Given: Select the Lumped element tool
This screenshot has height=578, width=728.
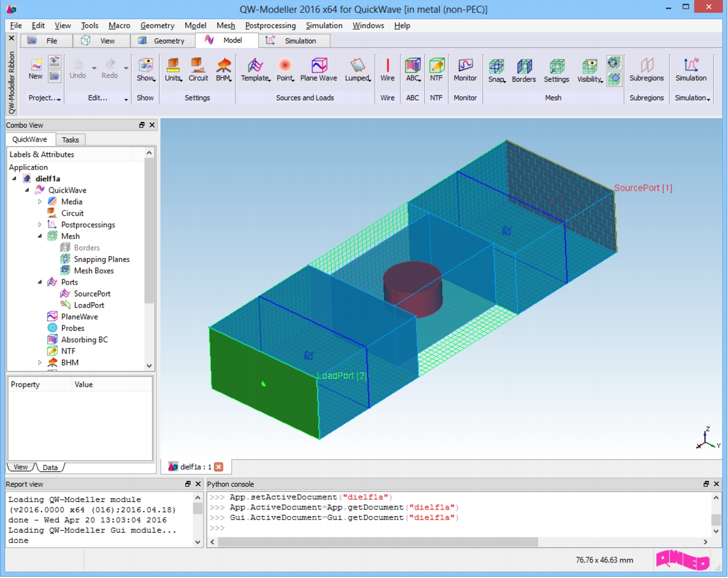Looking at the screenshot, I should [358, 70].
